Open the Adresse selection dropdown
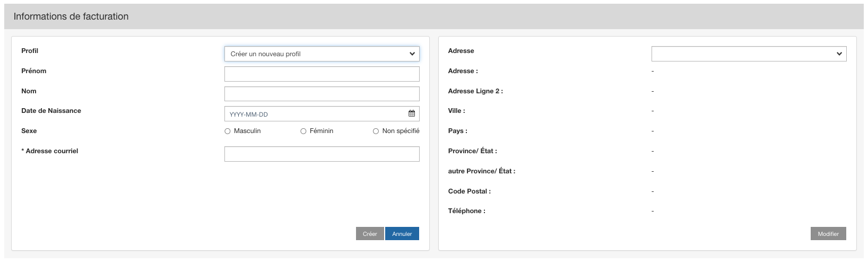 [x=748, y=54]
